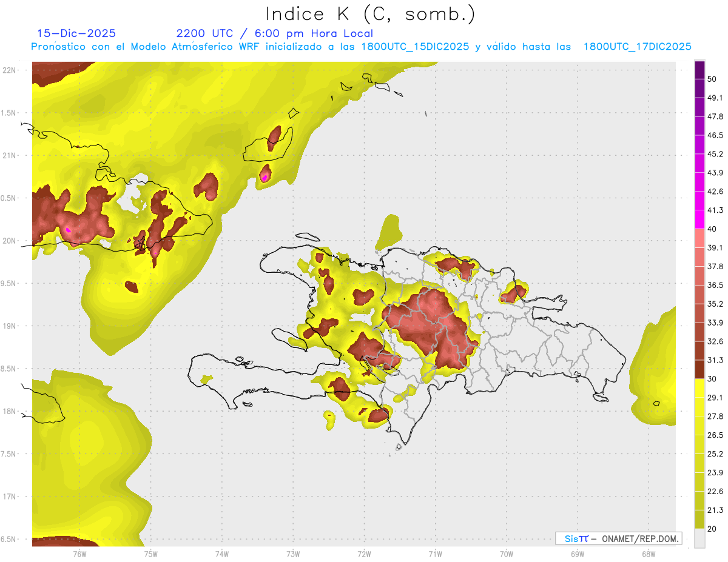Click the color bar value "23.9"
This screenshot has height=562, width=728.
pos(715,473)
